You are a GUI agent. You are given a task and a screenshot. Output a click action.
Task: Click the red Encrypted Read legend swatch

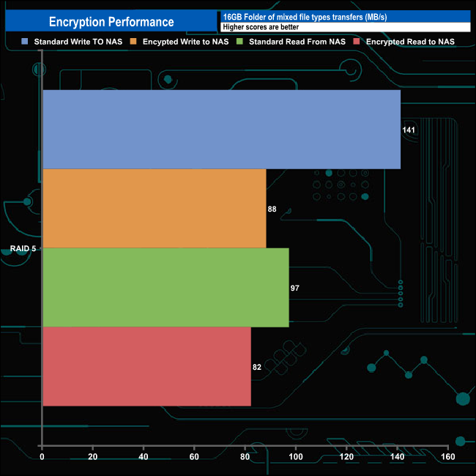(x=357, y=42)
